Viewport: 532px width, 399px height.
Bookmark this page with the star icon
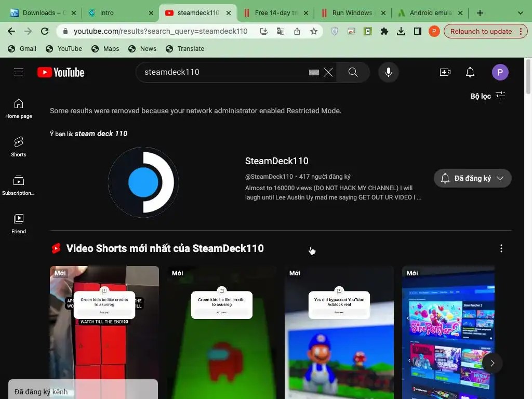tap(313, 31)
